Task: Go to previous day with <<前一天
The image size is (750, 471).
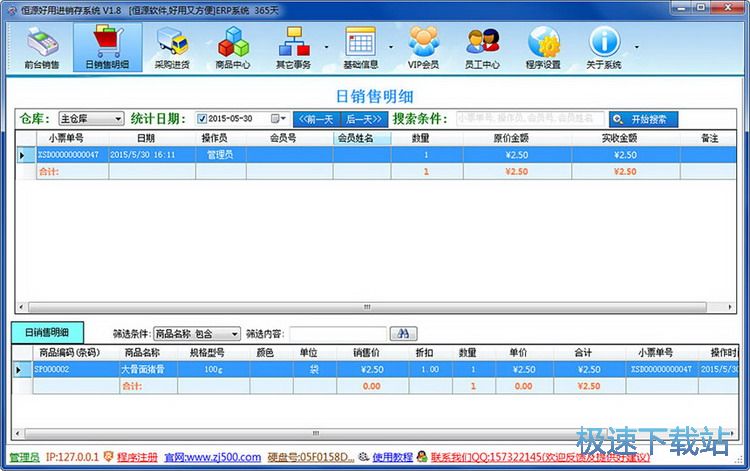Action: tap(316, 119)
